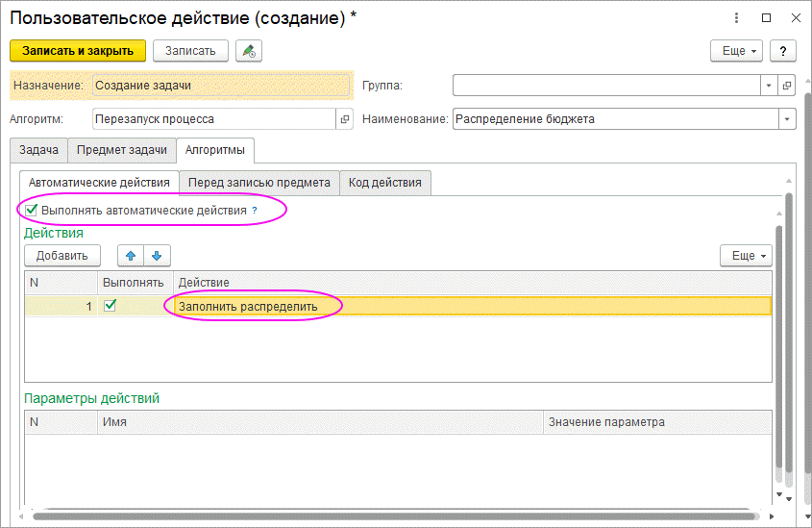This screenshot has width=812, height=528.
Task: Open the Группа field selection icon
Action: coord(787,86)
